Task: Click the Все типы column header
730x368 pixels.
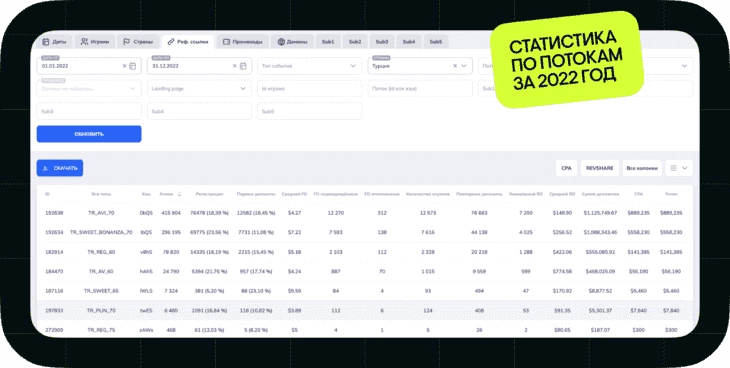Action: [x=101, y=194]
